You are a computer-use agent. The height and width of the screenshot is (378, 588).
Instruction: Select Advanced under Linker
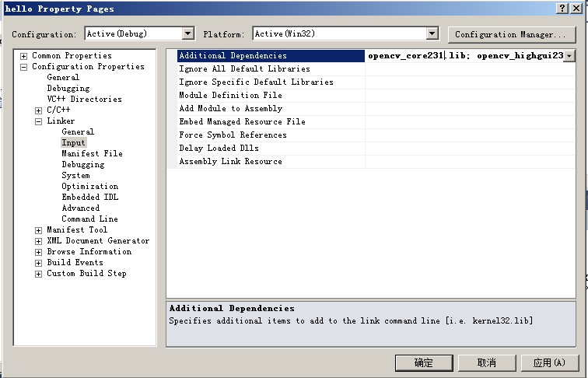point(81,208)
